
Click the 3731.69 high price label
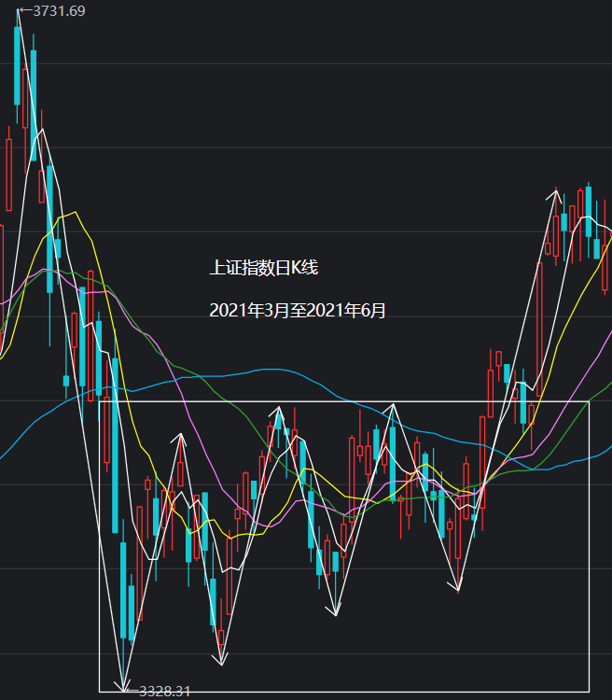click(59, 10)
